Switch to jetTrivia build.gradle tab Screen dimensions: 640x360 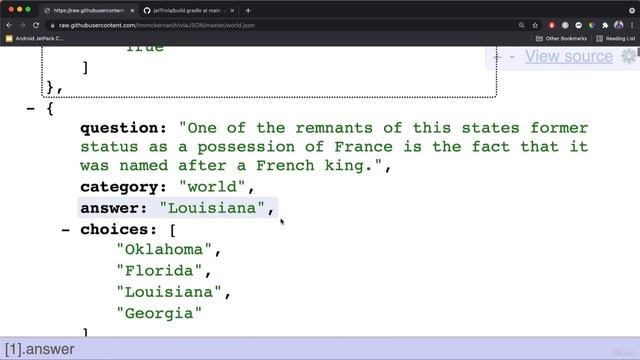[187, 11]
